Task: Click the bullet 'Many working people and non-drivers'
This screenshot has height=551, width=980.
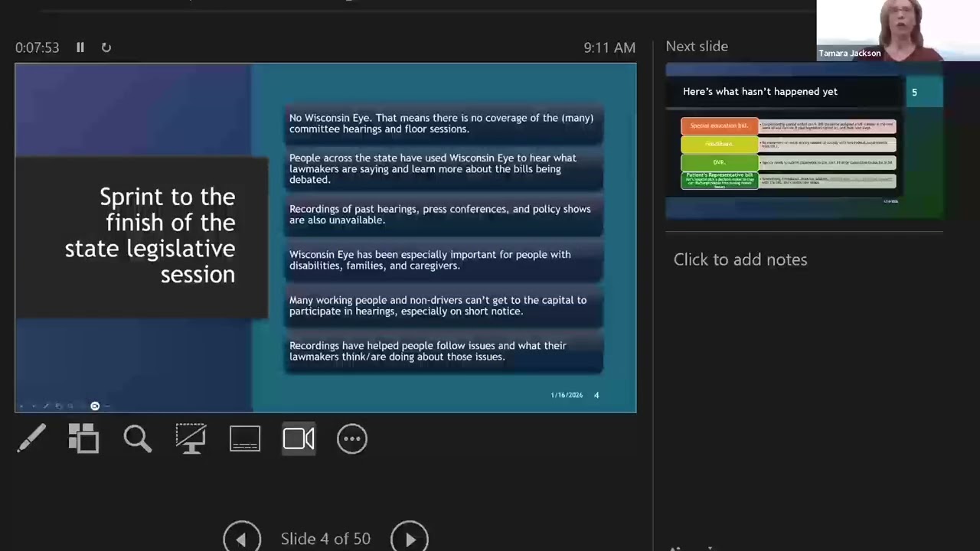Action: [443, 305]
